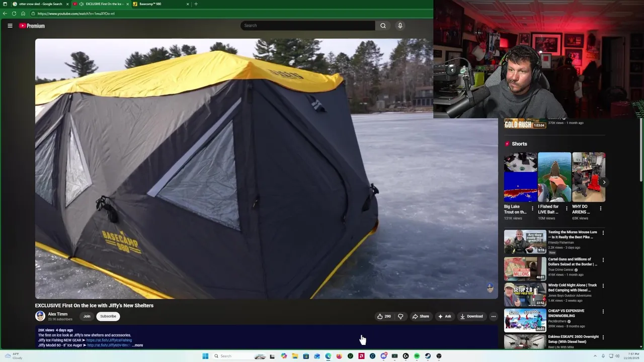The width and height of the screenshot is (644, 362).
Task: Open I Fished for LIVE Bait short
Action: (554, 177)
